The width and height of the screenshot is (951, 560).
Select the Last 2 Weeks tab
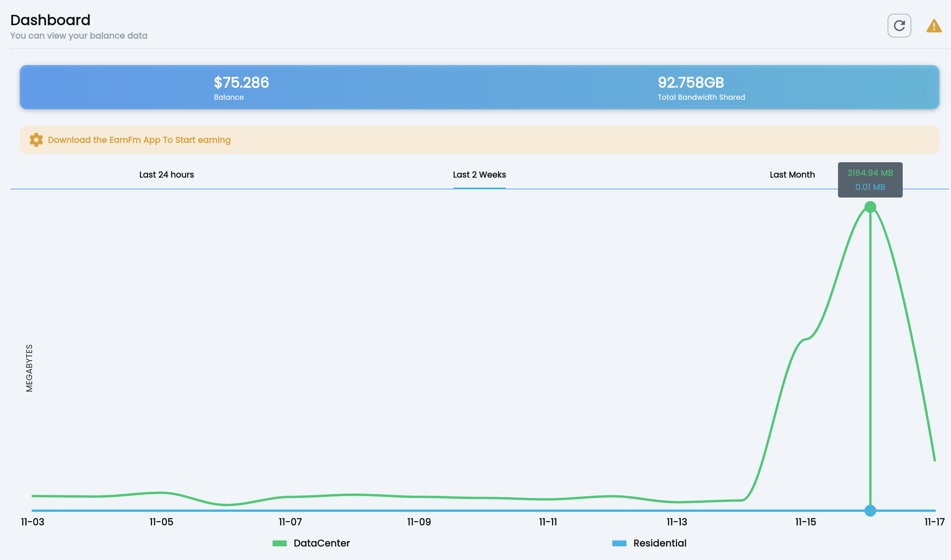tap(479, 175)
